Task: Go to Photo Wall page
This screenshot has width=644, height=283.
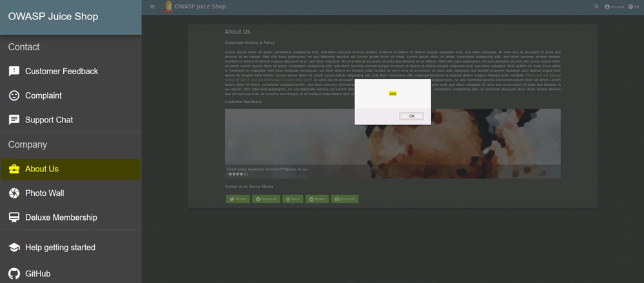Action: (x=71, y=193)
